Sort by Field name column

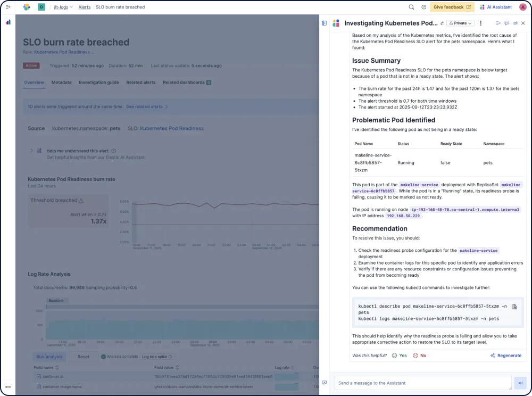[46, 367]
